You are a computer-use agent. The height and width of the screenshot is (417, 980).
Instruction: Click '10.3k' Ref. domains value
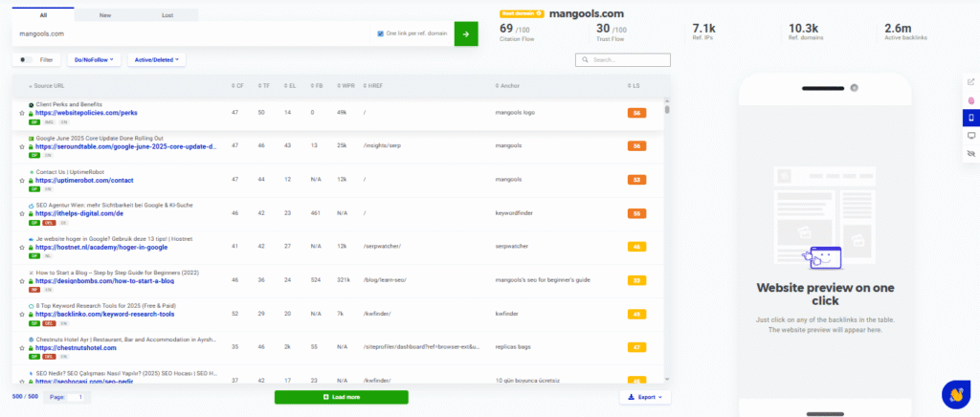pos(803,28)
